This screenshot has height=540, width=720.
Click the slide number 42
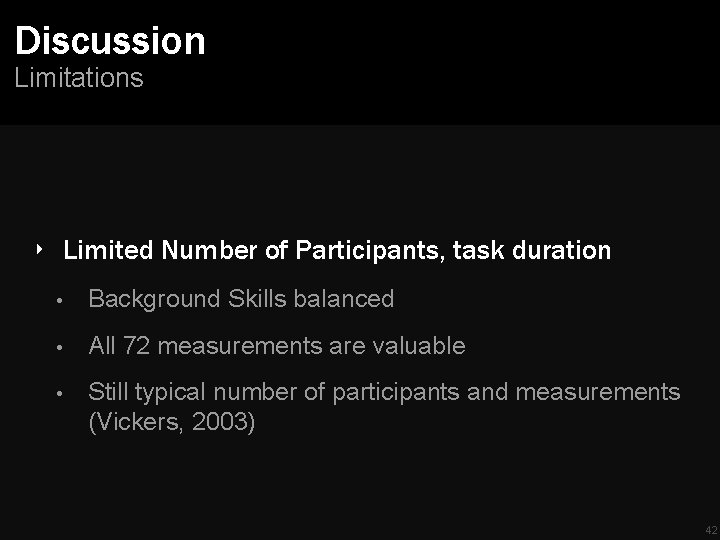(710, 530)
